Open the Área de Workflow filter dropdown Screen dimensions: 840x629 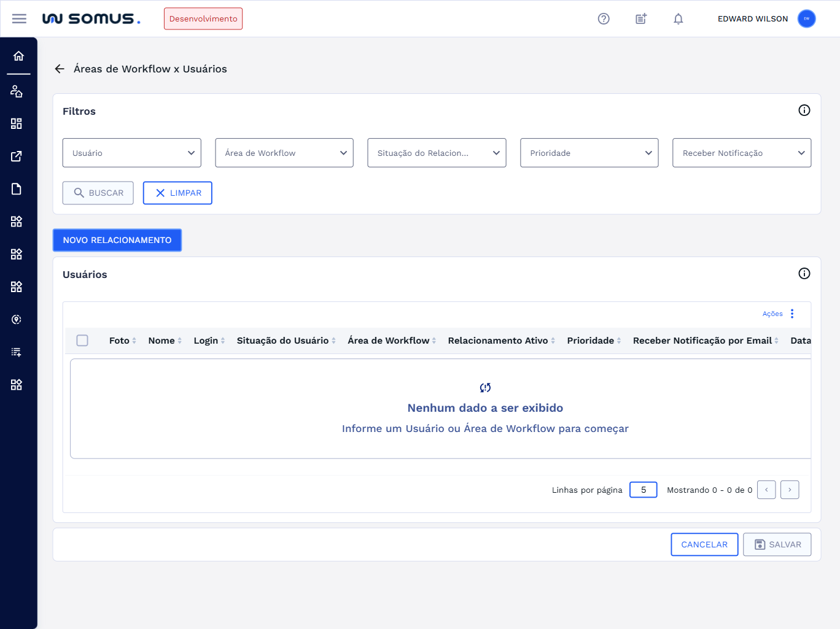[284, 153]
